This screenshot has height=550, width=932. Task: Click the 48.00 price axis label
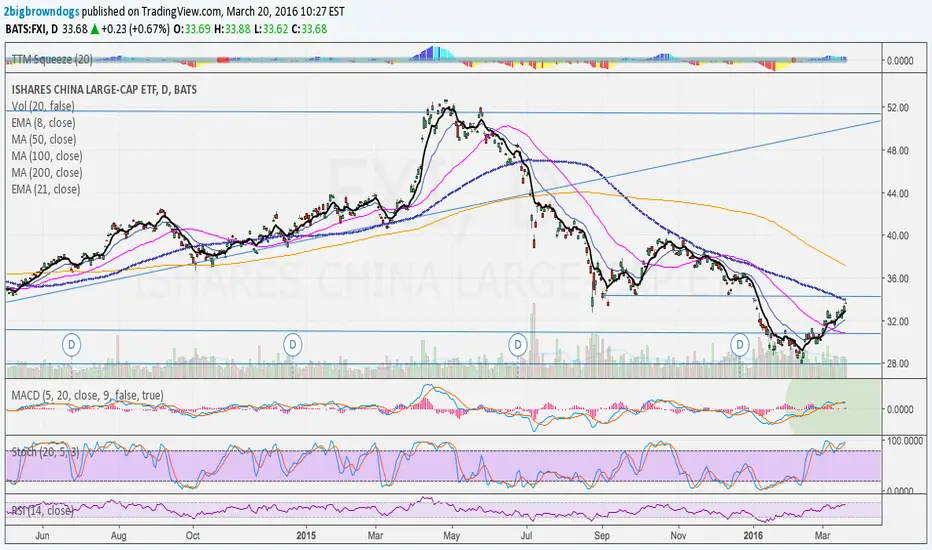(x=898, y=150)
